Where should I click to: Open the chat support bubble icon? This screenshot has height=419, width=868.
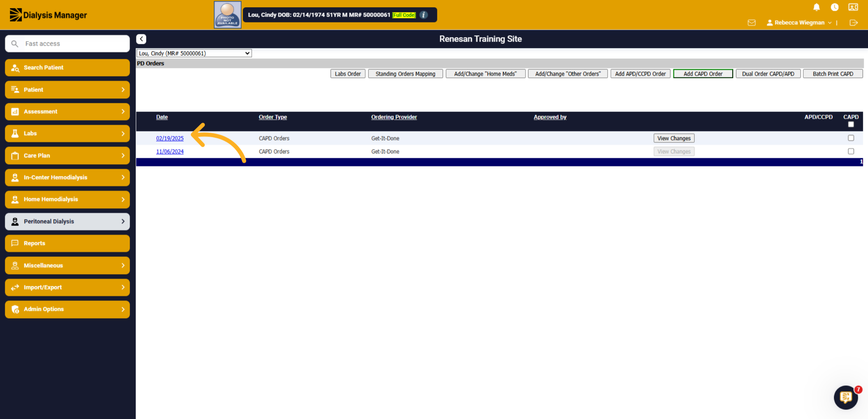pos(846,397)
